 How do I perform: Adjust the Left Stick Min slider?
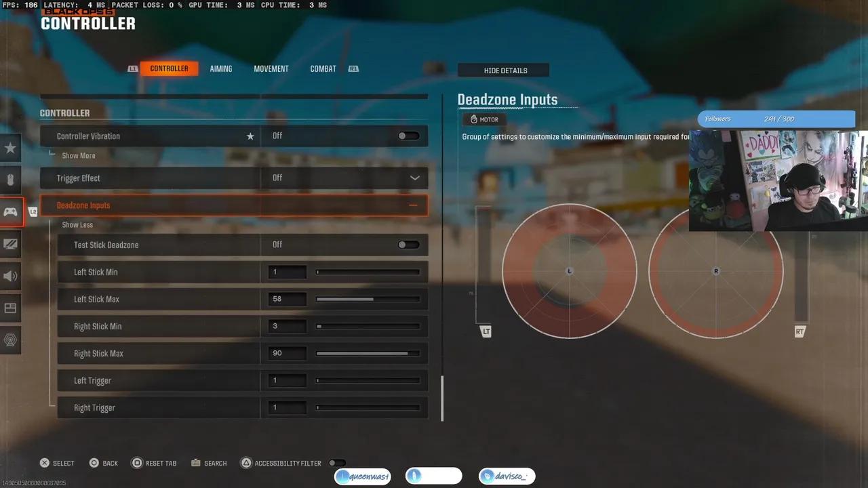click(368, 272)
